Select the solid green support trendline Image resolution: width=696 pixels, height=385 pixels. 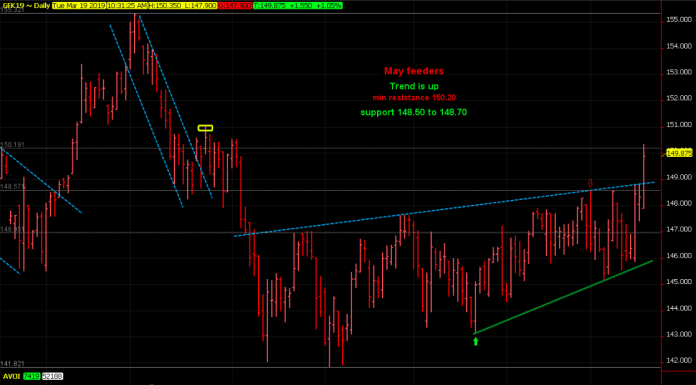563,297
